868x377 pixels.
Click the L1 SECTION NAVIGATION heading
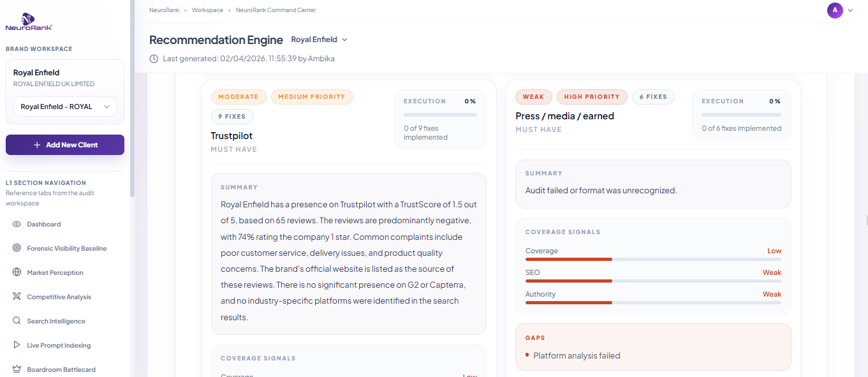click(46, 183)
